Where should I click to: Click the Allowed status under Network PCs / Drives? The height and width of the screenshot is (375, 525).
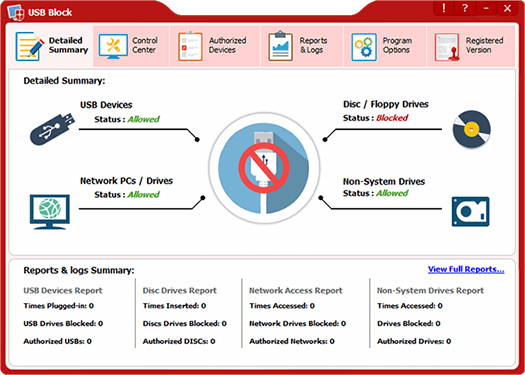(143, 195)
